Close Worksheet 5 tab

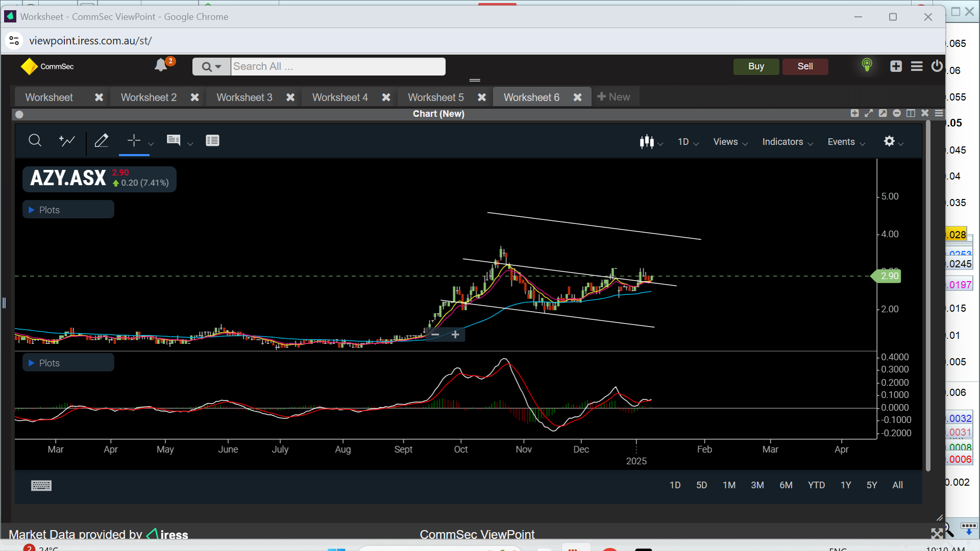(482, 97)
